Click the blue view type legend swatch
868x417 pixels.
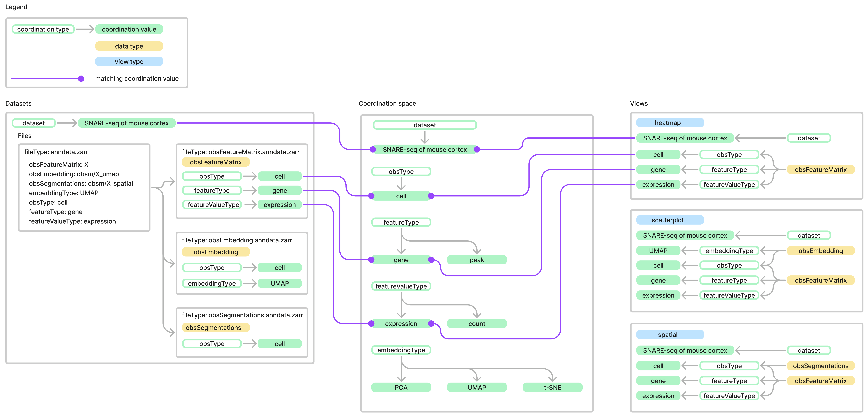coord(129,62)
